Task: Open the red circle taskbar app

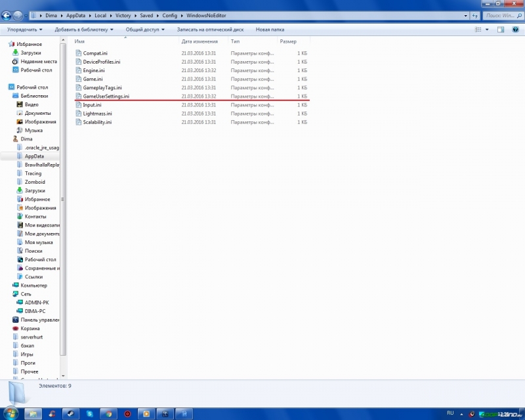Action: [127, 414]
